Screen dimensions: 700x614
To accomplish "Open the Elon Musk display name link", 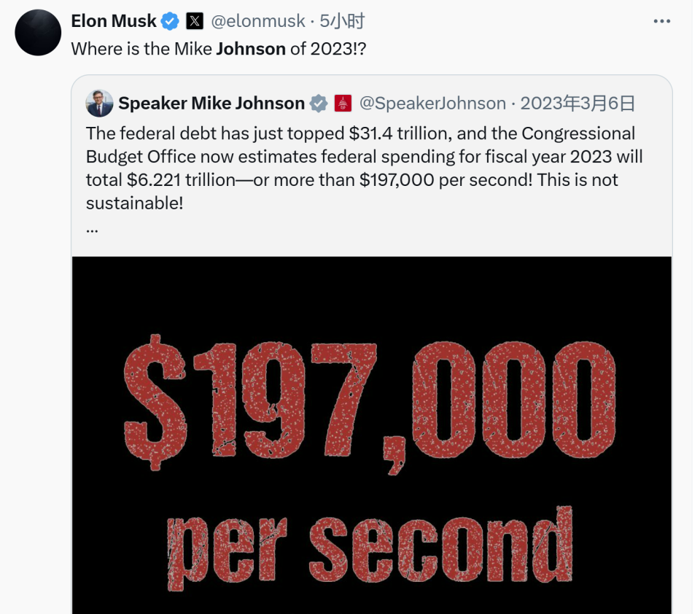I will [113, 21].
